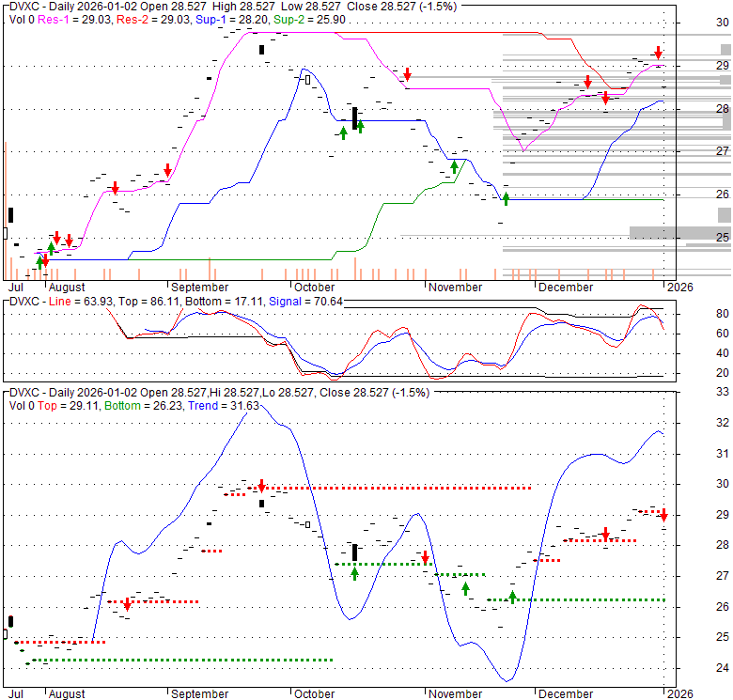Click the red arrow at end of December in bottom chart
733x700 pixels.
(x=663, y=516)
